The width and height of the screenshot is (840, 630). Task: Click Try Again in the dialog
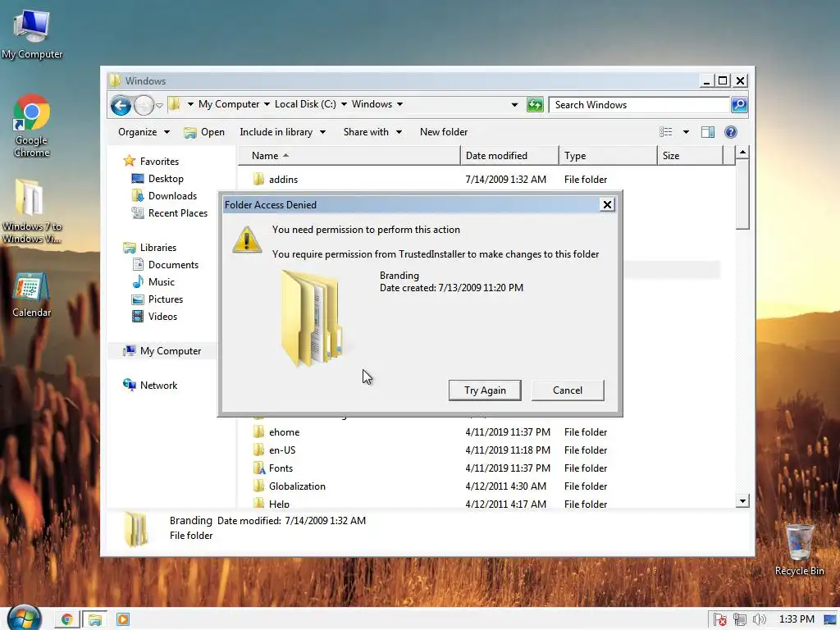click(485, 390)
